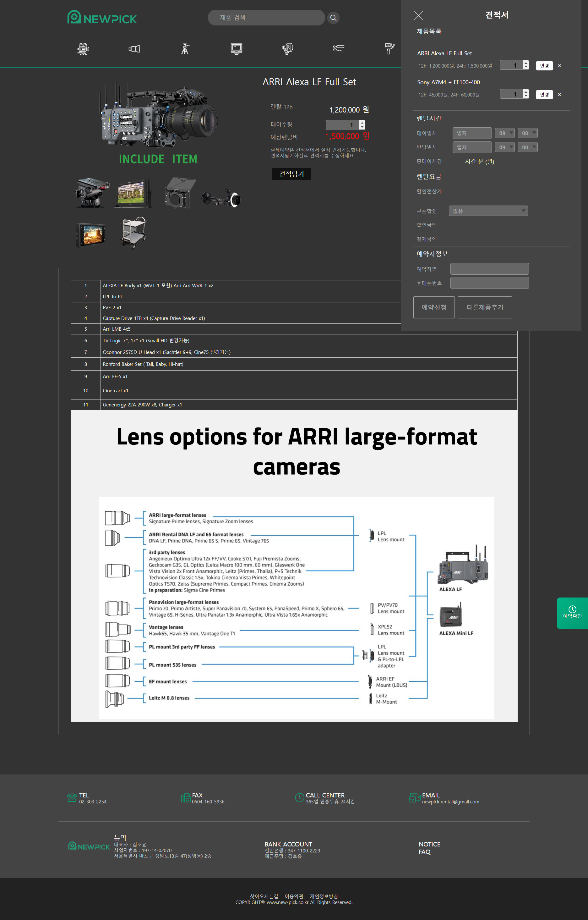Click the 대여일시 date field
Screen dimensions: 588x920
click(x=472, y=133)
